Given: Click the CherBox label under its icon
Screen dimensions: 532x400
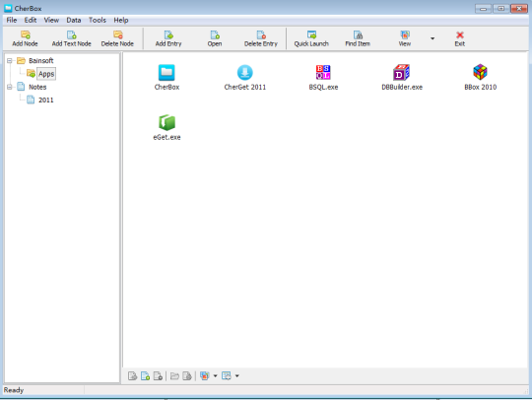Looking at the screenshot, I should 166,88.
